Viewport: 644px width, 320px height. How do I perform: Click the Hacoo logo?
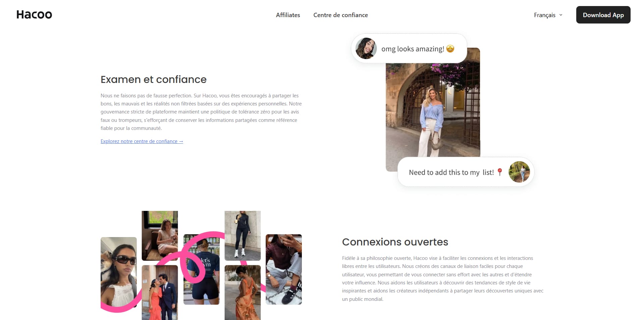pos(34,14)
